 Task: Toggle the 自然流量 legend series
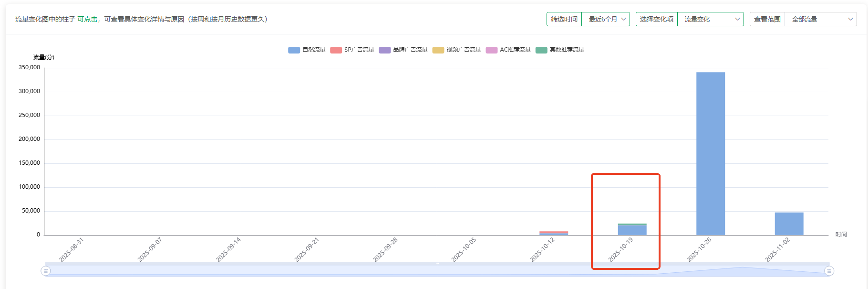(307, 50)
